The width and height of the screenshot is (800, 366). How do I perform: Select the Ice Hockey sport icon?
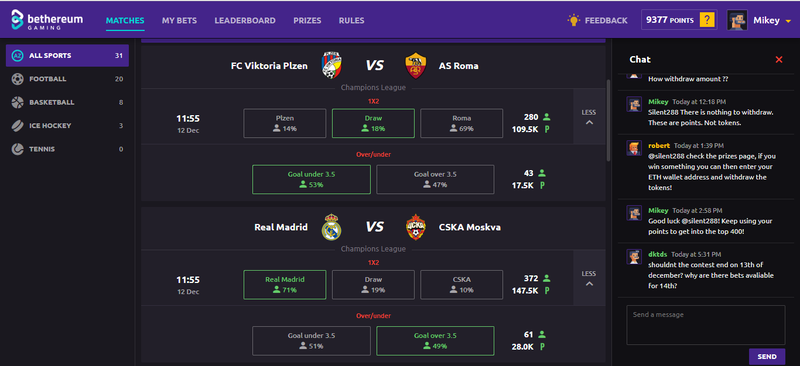(x=17, y=126)
